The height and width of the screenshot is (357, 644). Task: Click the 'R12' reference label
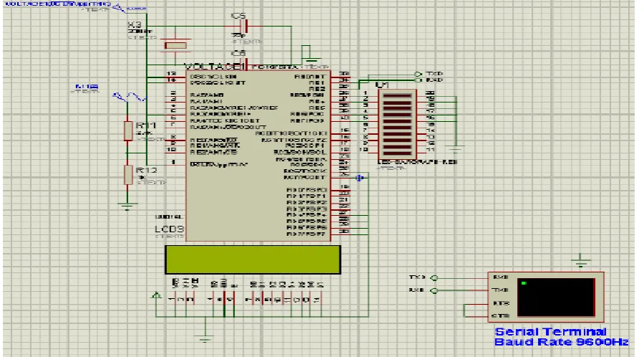[146, 170]
